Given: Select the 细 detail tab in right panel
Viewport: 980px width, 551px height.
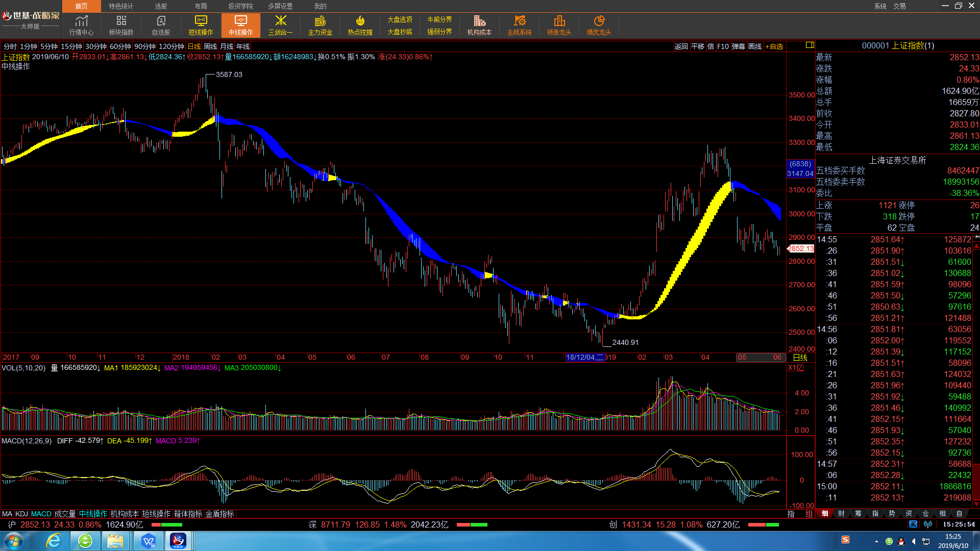Looking at the screenshot, I should 825,513.
